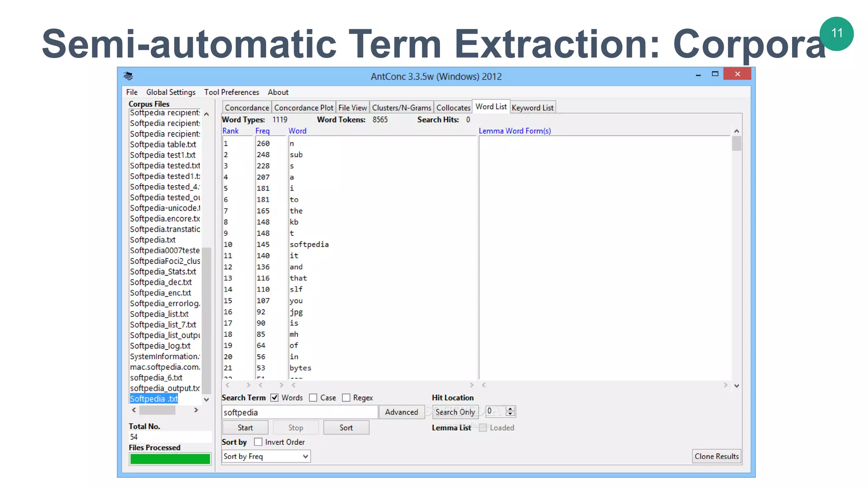Select the highlighted Softpedia .txt file
Image resolution: width=868 pixels, height=488 pixels.
tap(154, 399)
